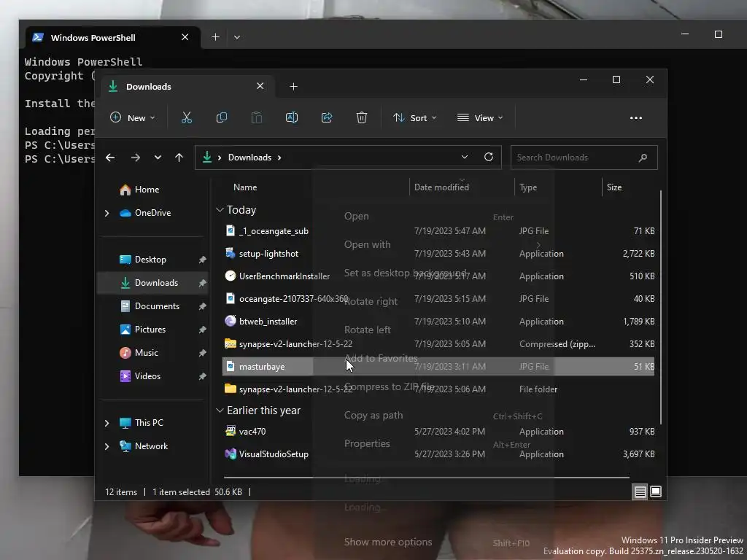Choose Properties in context menu
Viewport: 747px width, 560px height.
coord(367,444)
